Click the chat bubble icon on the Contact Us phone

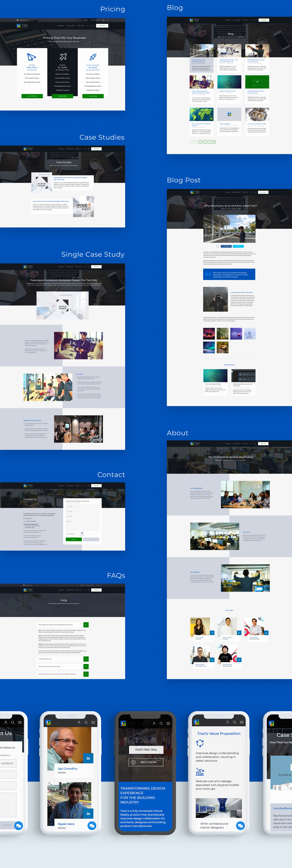pos(19,825)
